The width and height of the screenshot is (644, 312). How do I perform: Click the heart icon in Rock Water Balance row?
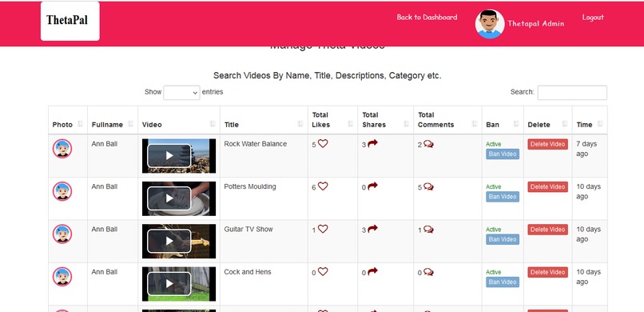323,143
